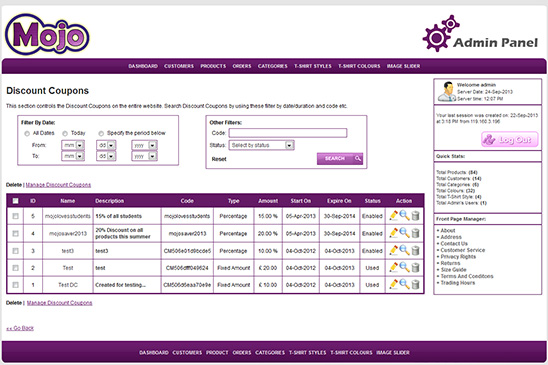Click the Log Out button
Image resolution: width=548 pixels, height=365 pixels.
coord(510,139)
